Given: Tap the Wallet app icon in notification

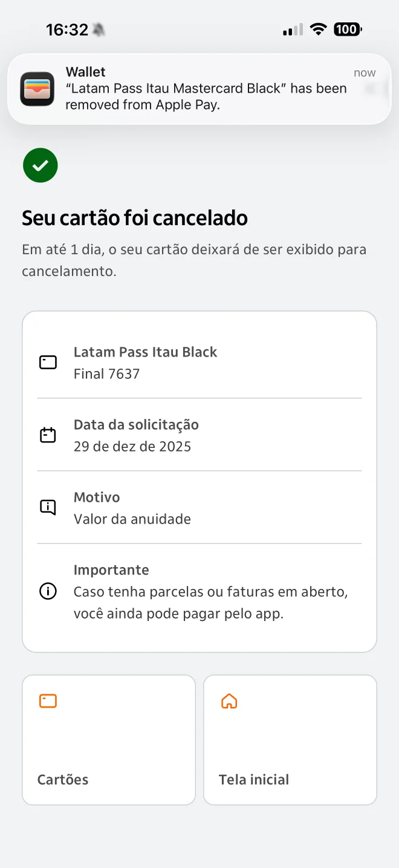Looking at the screenshot, I should (37, 89).
